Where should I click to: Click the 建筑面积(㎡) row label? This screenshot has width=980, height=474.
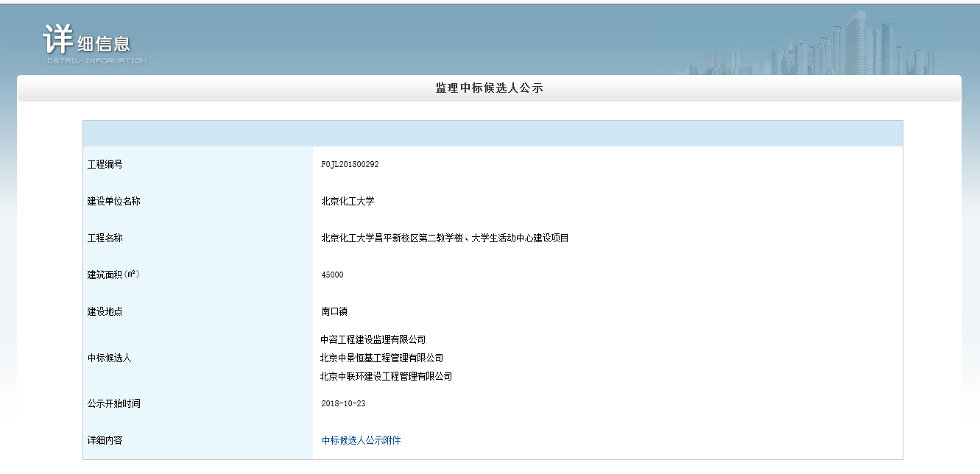113,275
